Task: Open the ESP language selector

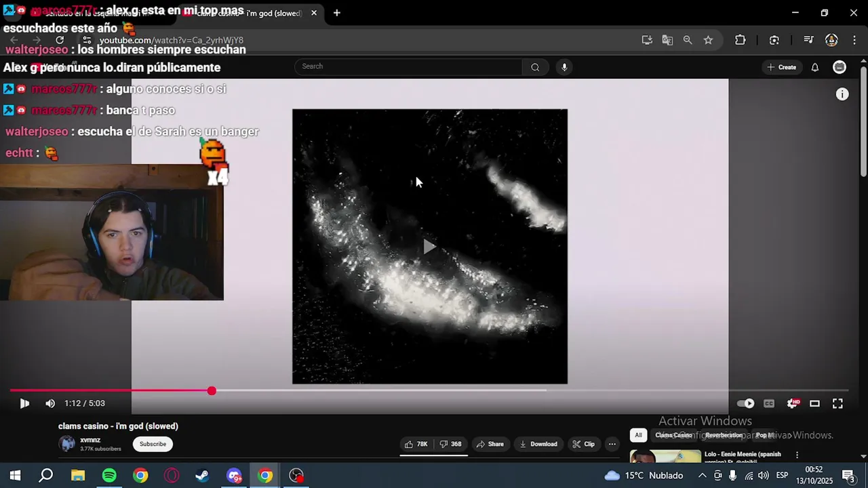Action: [782, 476]
